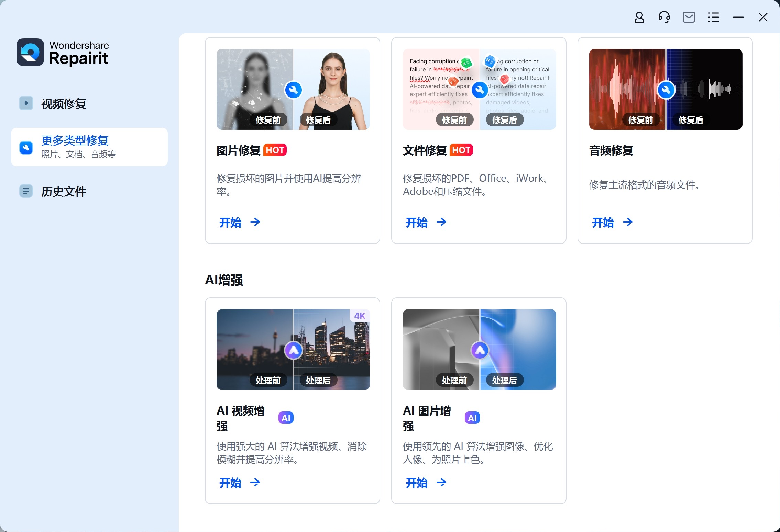
Task: Click the AI 图片增强 card title
Action: (x=427, y=418)
